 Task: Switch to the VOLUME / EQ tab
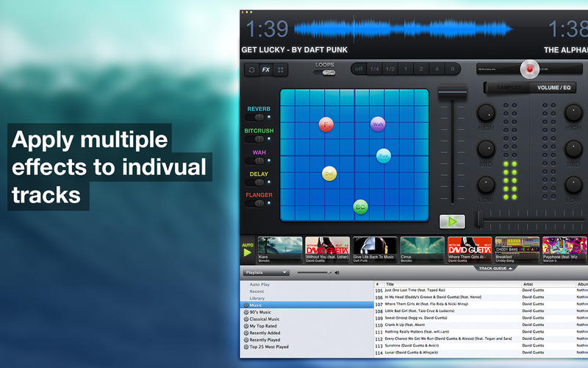[553, 88]
